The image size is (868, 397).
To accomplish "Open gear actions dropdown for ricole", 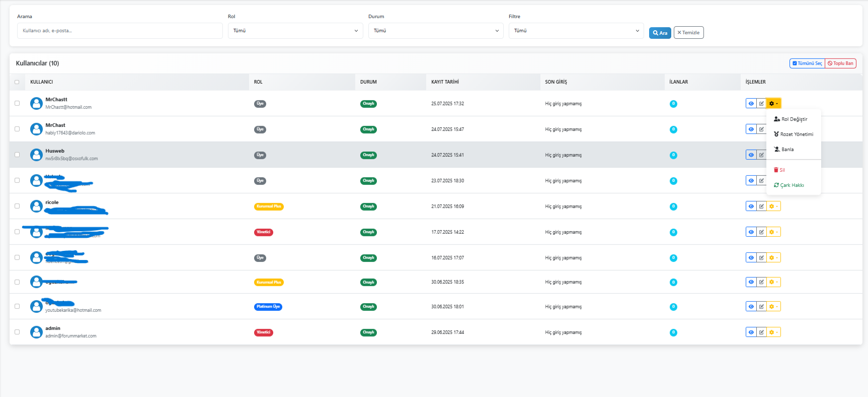I will [x=773, y=207].
